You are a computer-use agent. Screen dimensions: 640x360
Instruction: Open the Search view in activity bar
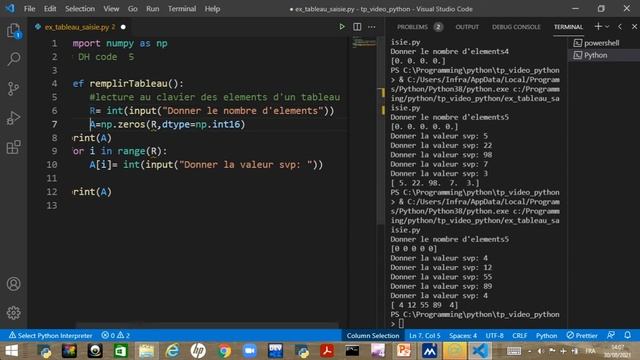pos(13,59)
